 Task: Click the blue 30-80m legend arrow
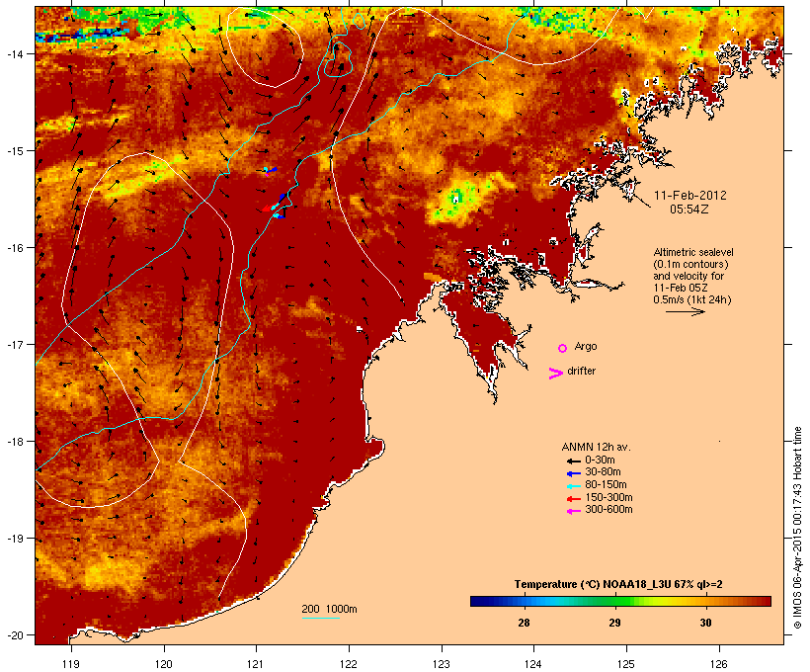(x=573, y=473)
